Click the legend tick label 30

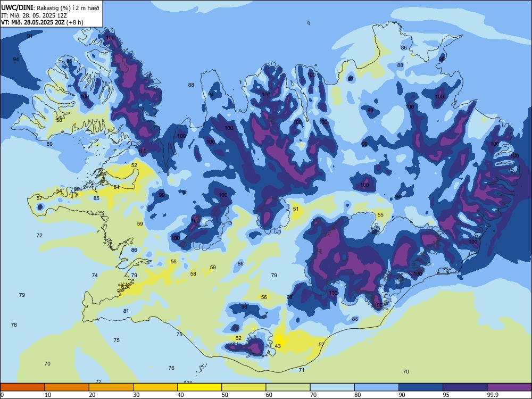[x=136, y=395]
